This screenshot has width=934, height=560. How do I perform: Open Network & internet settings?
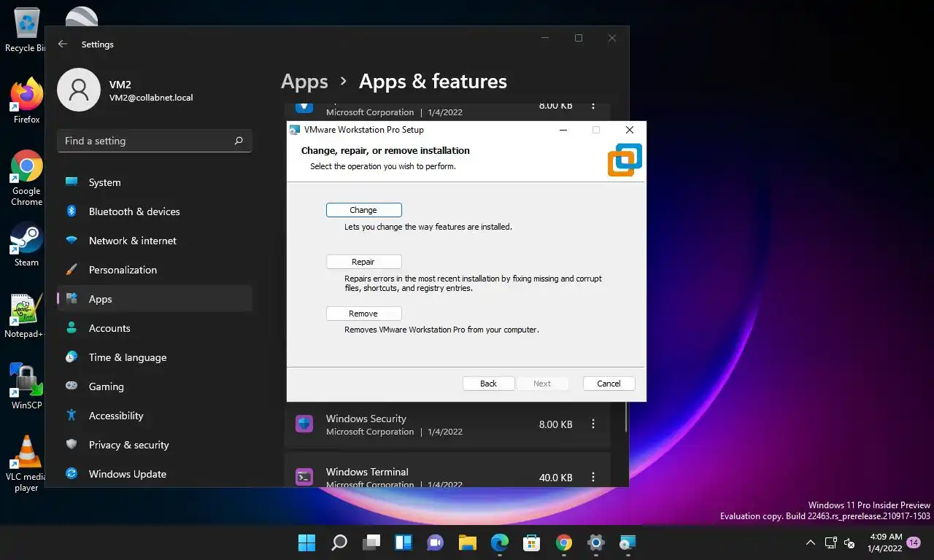click(155, 241)
